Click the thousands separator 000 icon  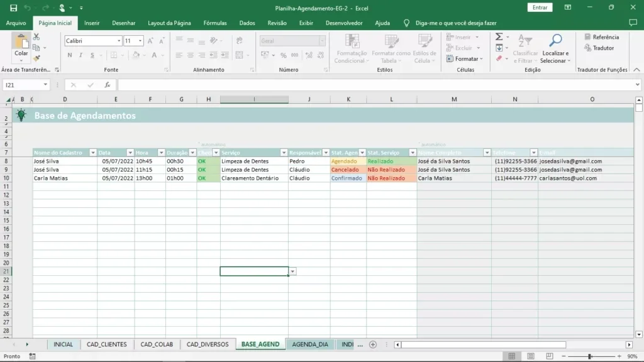point(294,55)
